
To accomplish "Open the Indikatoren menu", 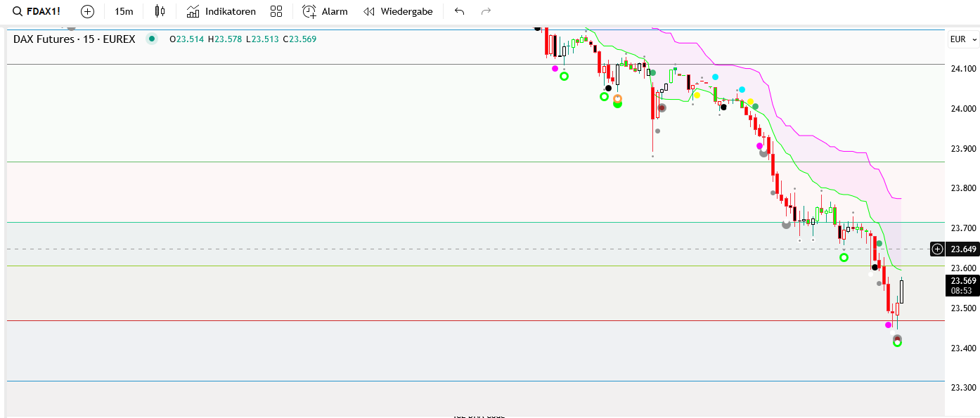I will tap(221, 11).
